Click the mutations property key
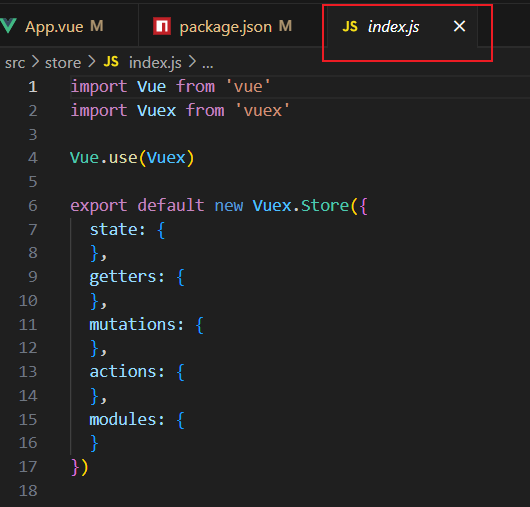This screenshot has width=530, height=507. click(132, 324)
